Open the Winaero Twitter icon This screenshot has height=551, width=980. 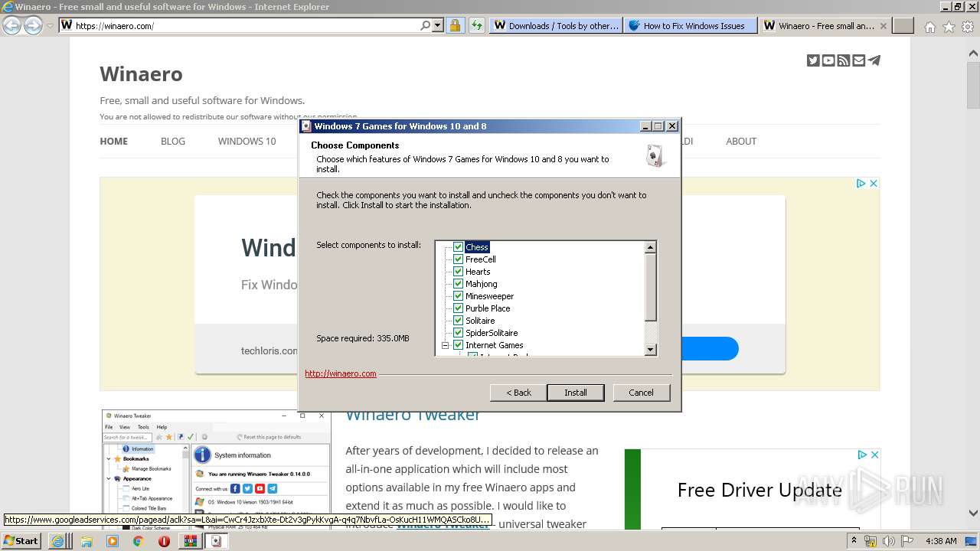tap(813, 60)
